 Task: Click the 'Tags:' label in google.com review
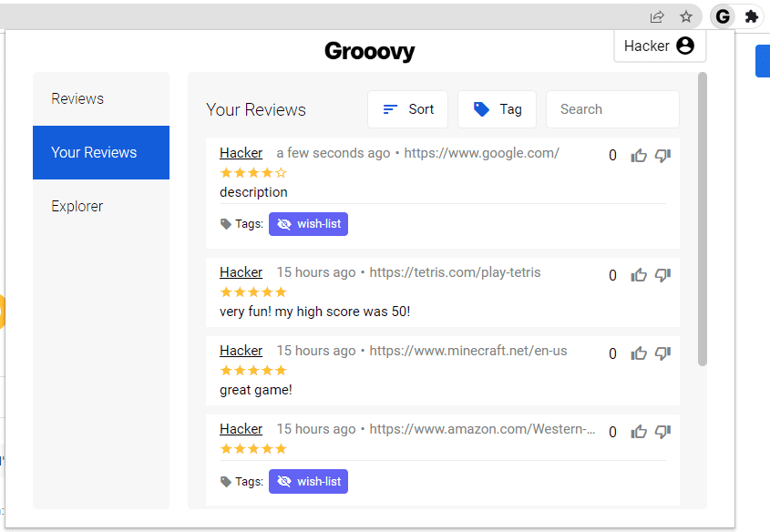[x=249, y=224]
